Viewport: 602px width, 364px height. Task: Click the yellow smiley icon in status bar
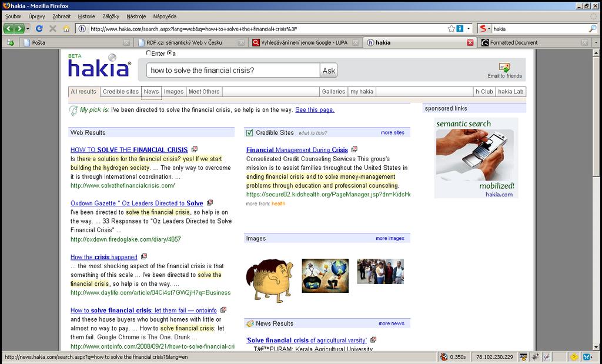coord(574,357)
